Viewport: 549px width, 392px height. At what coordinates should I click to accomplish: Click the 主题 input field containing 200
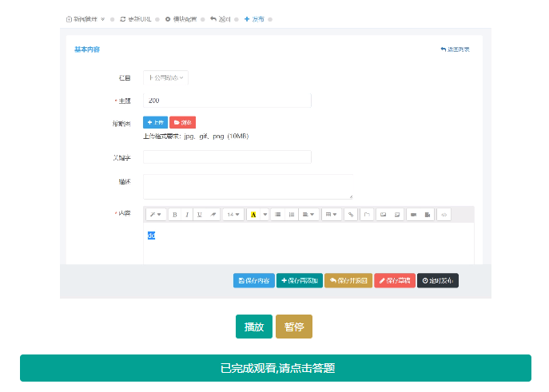click(227, 101)
